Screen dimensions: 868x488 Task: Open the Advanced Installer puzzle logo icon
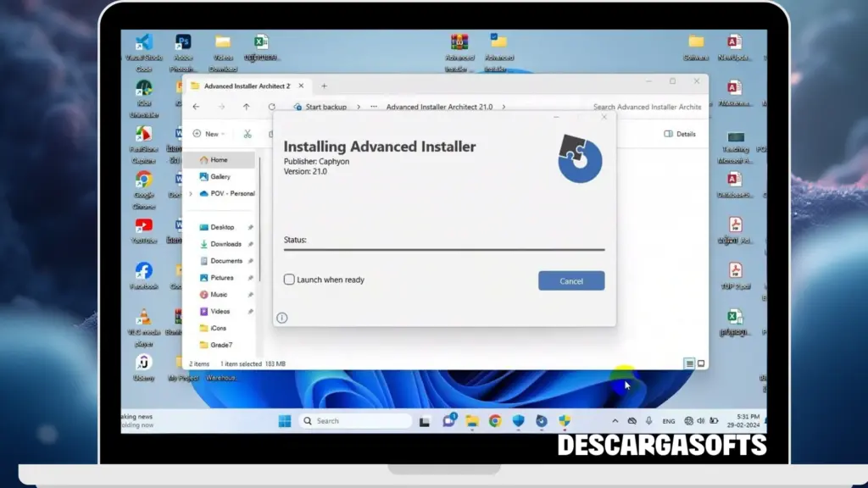(581, 158)
